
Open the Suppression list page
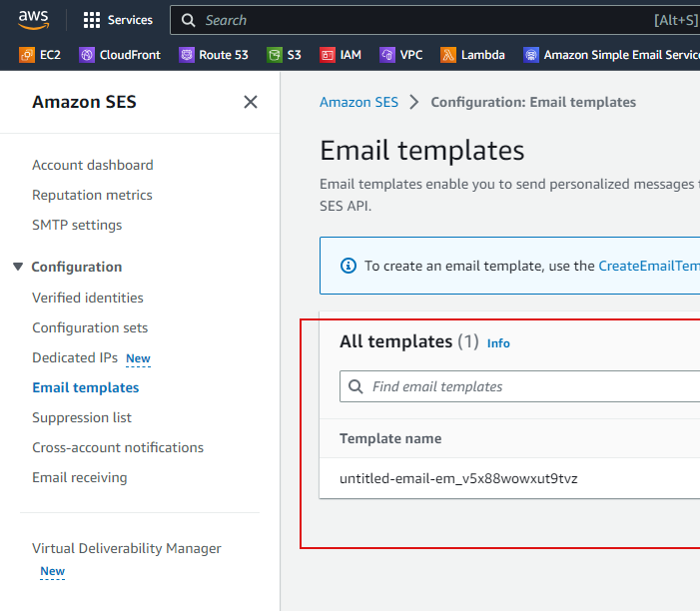[82, 417]
